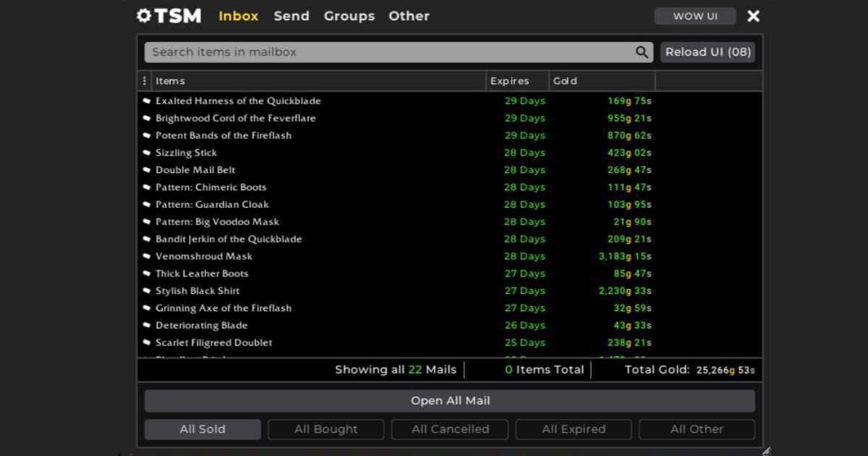Click the envelope beside Scarlet Filigreed Doublet
Image resolution: width=868 pixels, height=456 pixels.
[x=146, y=342]
